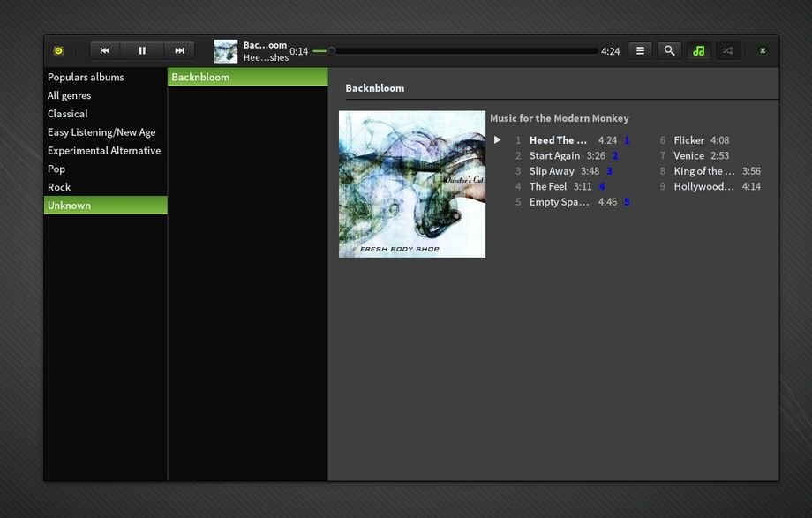Toggle the green music note party mode
This screenshot has width=812, height=518.
(x=698, y=51)
